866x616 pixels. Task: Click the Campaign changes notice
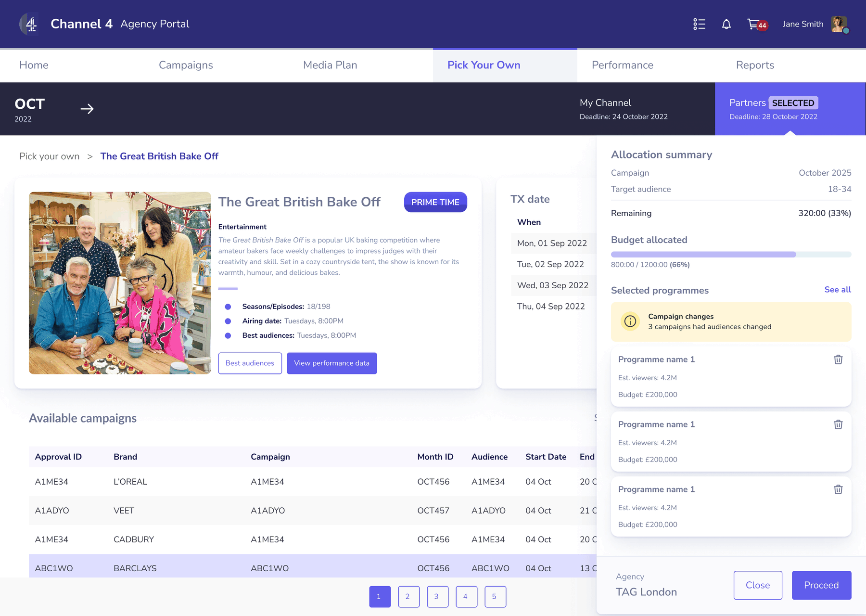pyautogui.click(x=731, y=321)
